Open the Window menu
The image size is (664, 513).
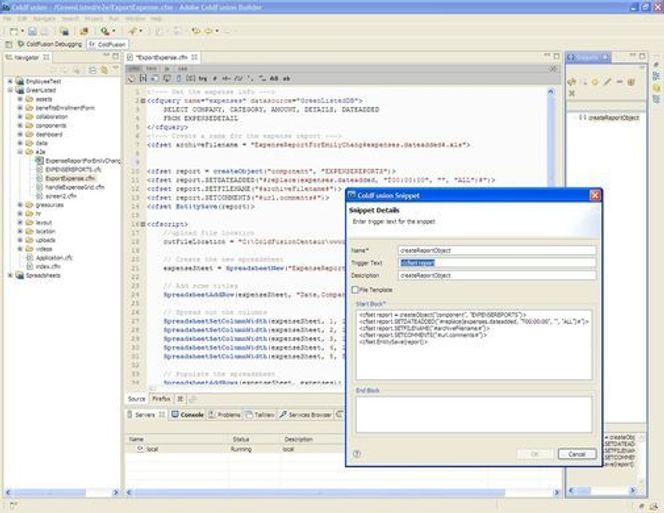point(135,19)
